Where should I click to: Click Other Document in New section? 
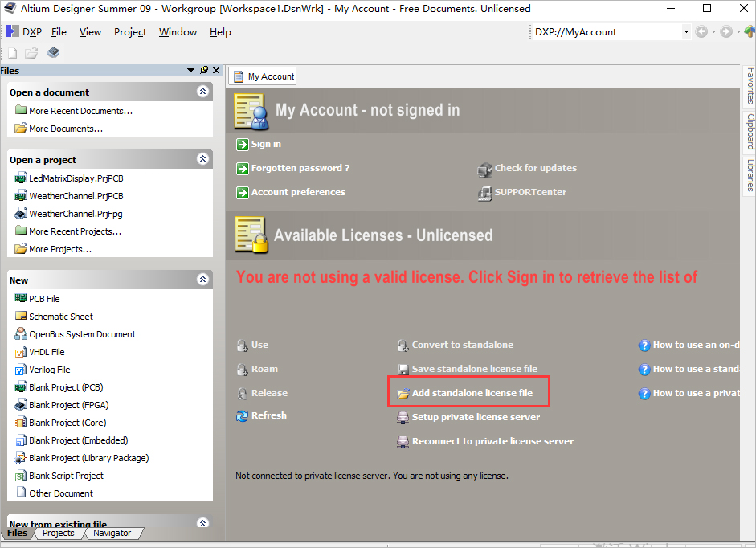coord(61,493)
